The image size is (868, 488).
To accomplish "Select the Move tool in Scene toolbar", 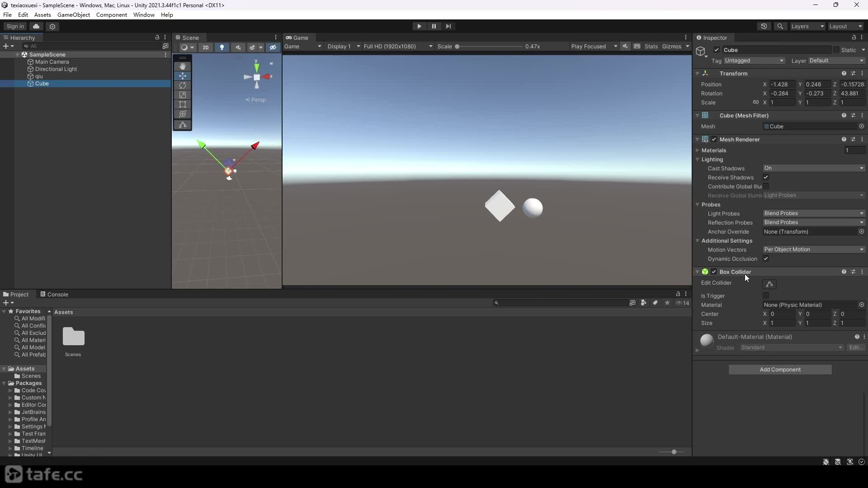I will [x=183, y=76].
